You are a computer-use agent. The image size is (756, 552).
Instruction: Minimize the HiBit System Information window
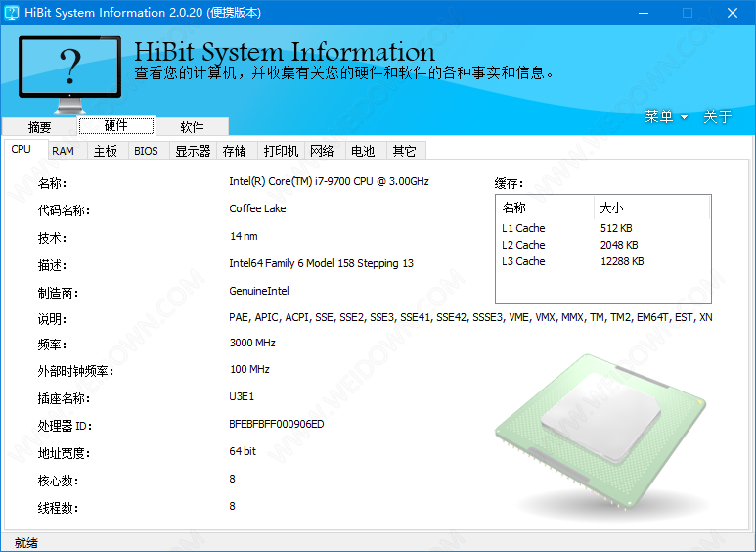[x=644, y=13]
